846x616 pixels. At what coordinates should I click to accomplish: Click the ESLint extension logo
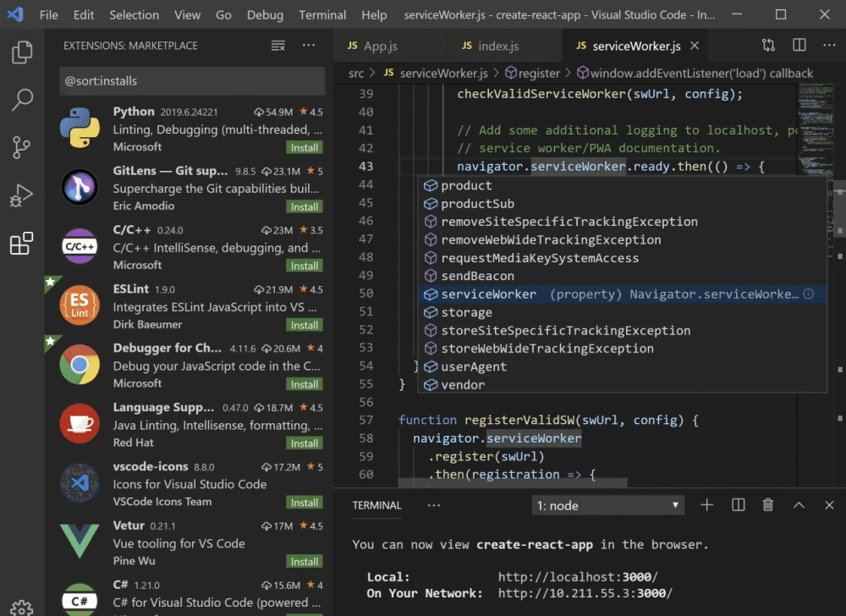[80, 305]
